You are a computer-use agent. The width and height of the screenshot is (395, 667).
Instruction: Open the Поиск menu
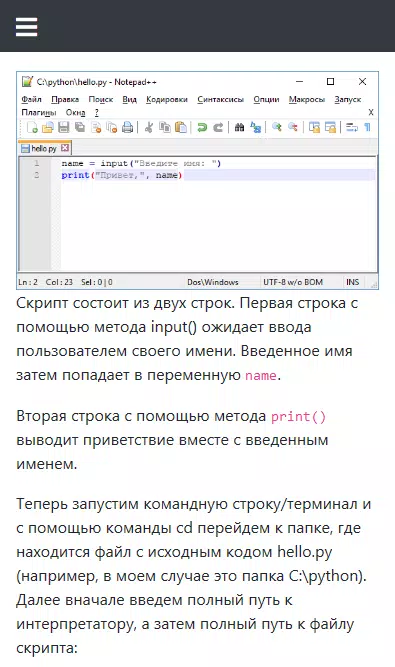(x=101, y=100)
